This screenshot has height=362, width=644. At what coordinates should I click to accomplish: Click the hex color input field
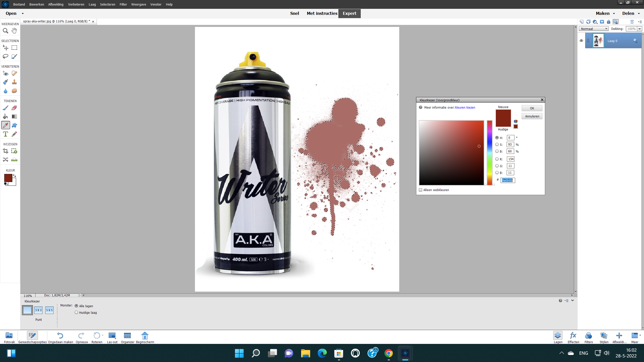point(508,180)
